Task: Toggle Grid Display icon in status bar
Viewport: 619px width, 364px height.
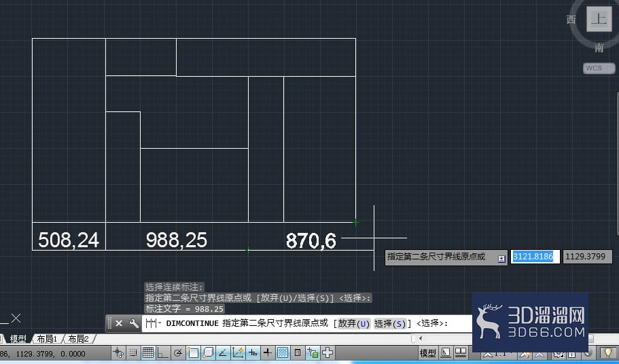Action: coord(148,352)
